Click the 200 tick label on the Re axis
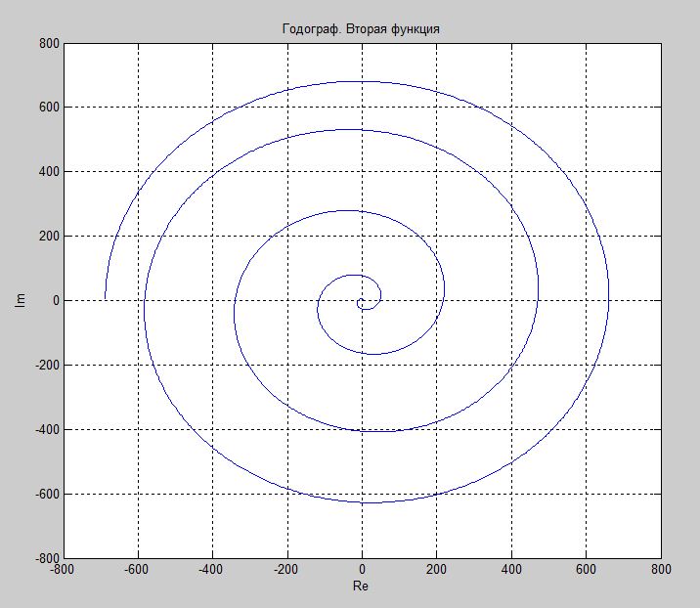The width and height of the screenshot is (700, 608). (x=437, y=570)
